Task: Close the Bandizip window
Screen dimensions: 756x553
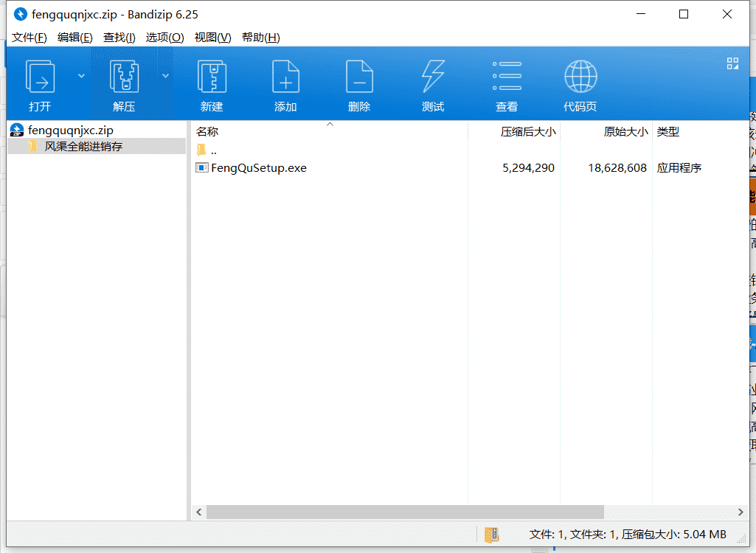Action: tap(727, 14)
